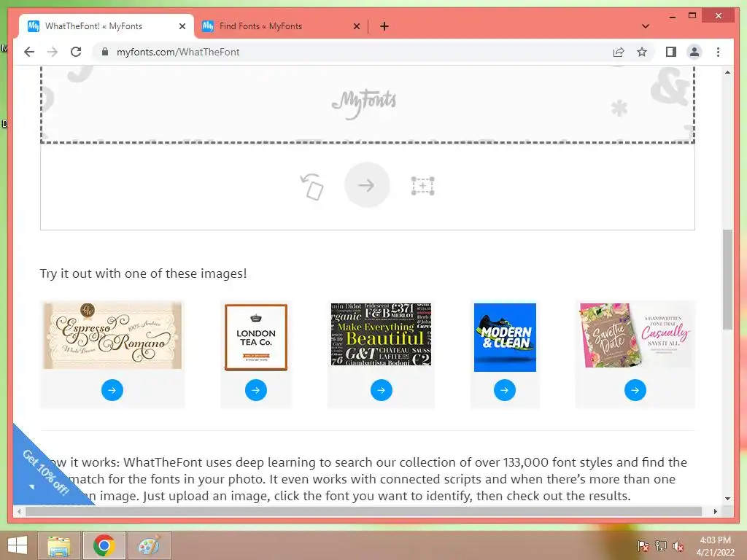Click blue arrow under London Tea Co. image
This screenshot has height=560, width=747.
[256, 390]
